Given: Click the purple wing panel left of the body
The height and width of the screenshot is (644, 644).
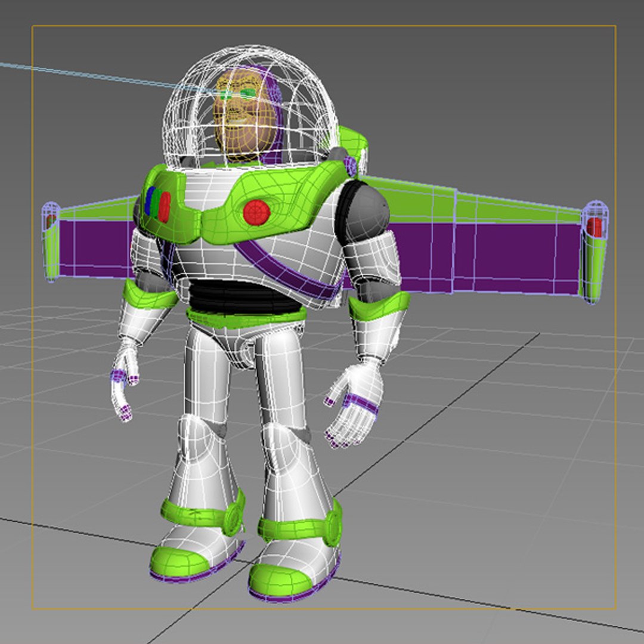Looking at the screenshot, I should tap(97, 247).
